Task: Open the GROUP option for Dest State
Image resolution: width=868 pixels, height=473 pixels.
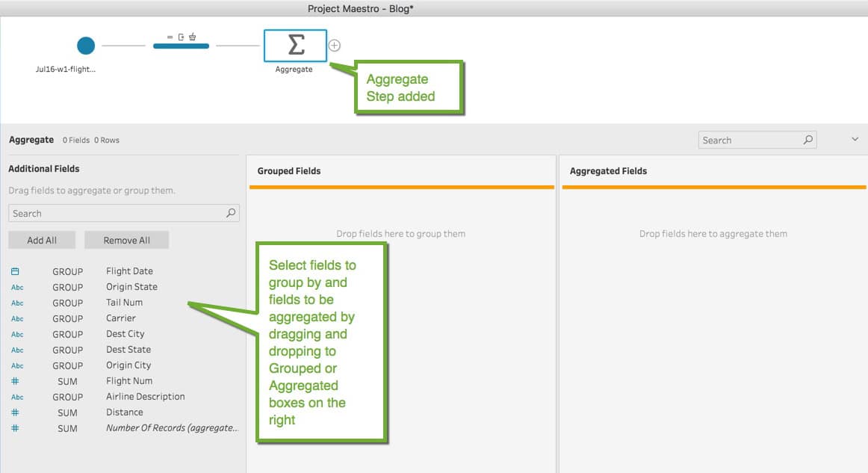Action: click(x=67, y=350)
